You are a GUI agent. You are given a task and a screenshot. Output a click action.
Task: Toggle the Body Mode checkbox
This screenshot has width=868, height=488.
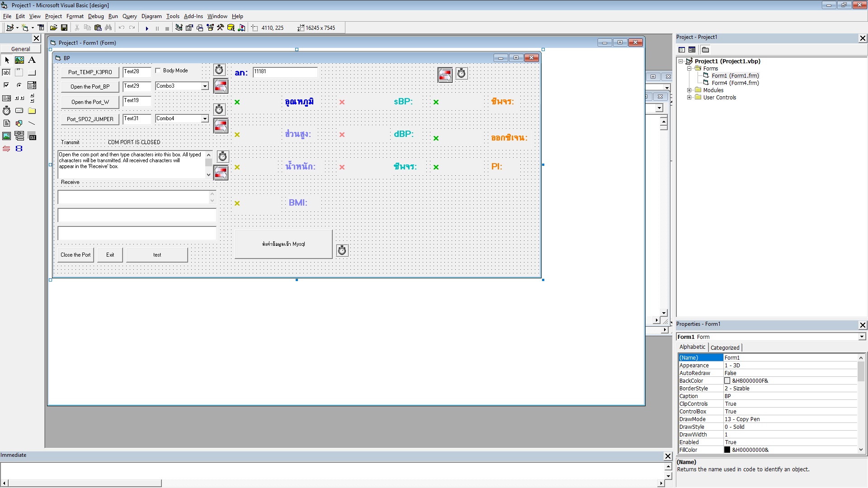158,70
